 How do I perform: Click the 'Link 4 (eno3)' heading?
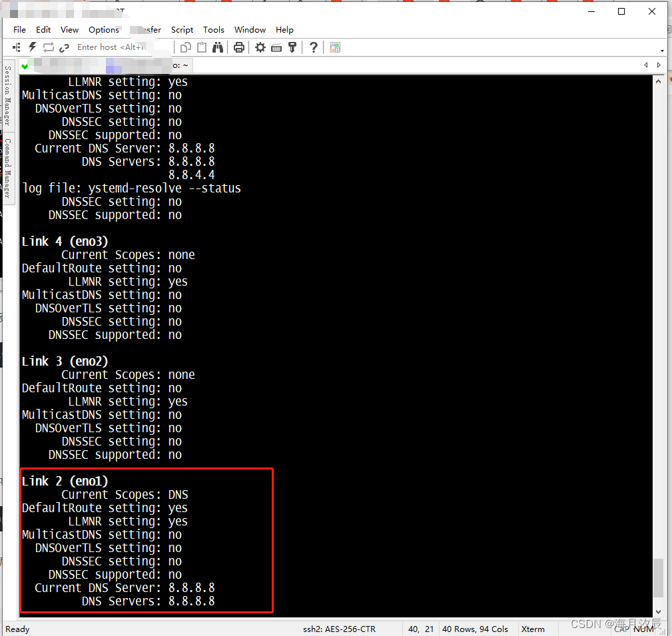tap(65, 241)
